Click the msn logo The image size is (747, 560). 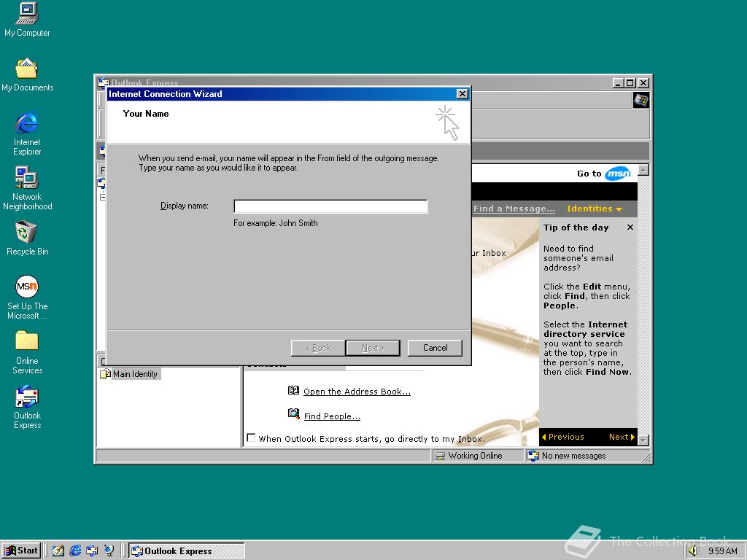(x=618, y=174)
